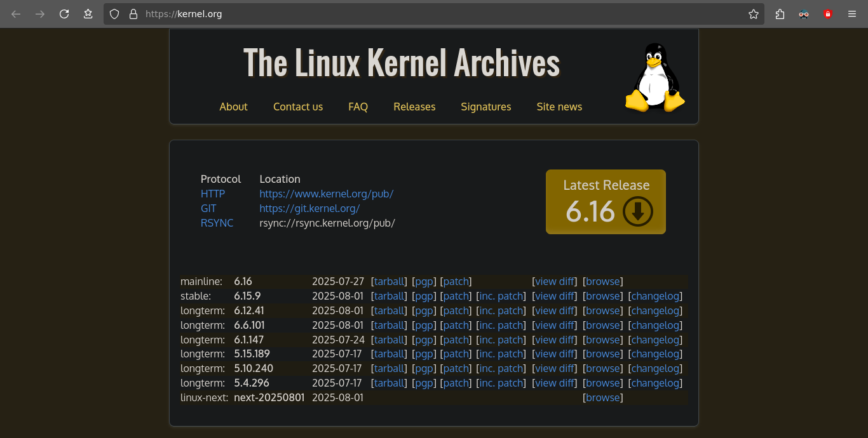This screenshot has height=438, width=868.
Task: Open the pgp signature for mainline 6.16
Action: (x=424, y=281)
